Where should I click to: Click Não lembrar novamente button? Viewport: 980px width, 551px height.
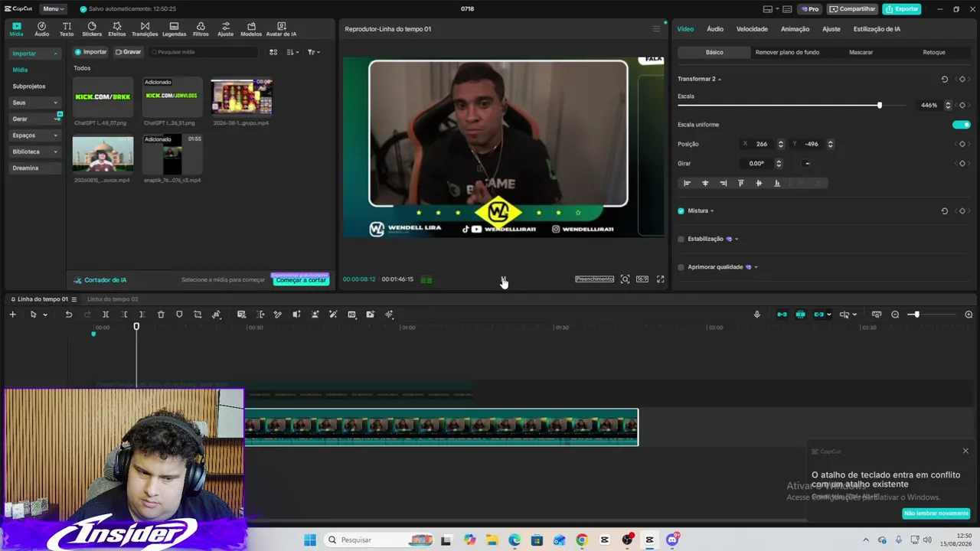click(x=936, y=514)
